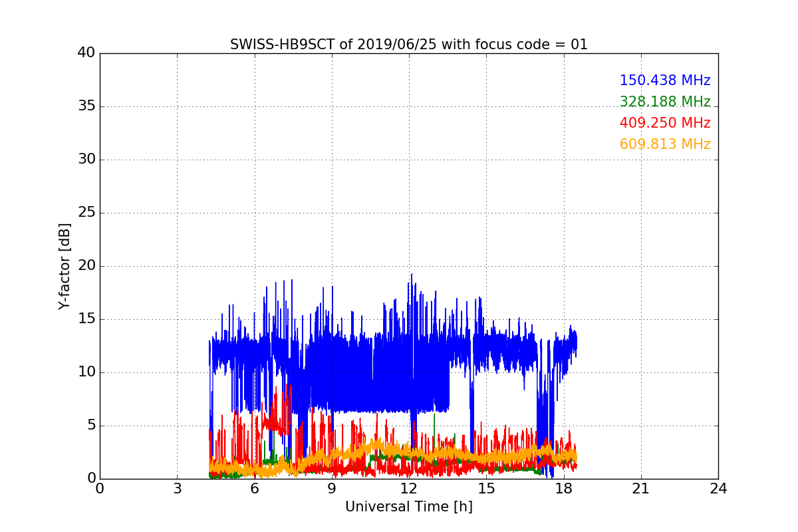Click the y-axis tick label 35

pos(86,106)
